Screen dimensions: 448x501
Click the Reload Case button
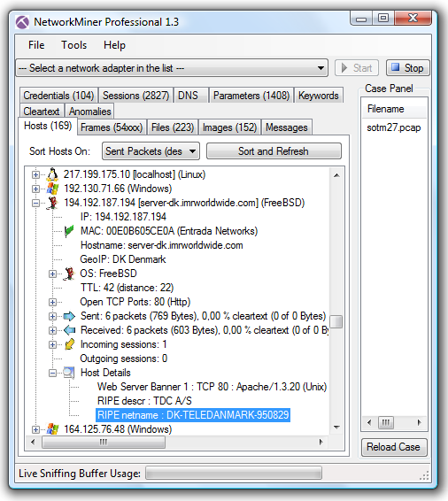point(394,447)
